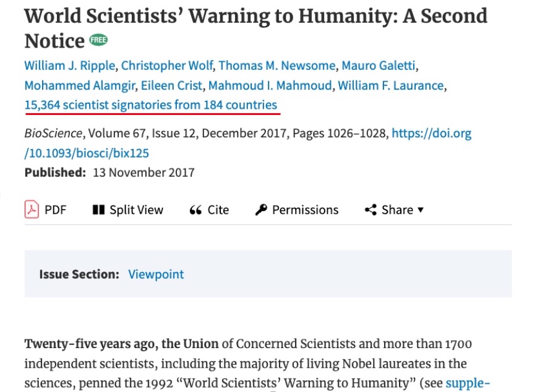Click the Permissions key icon

click(x=261, y=210)
